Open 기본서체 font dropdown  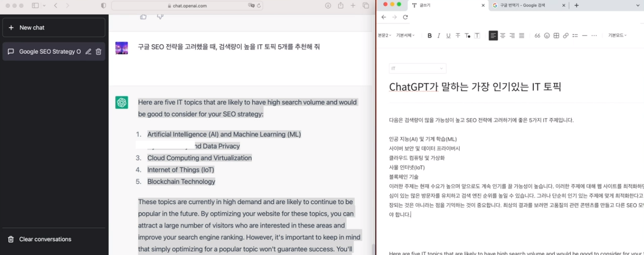(x=405, y=36)
